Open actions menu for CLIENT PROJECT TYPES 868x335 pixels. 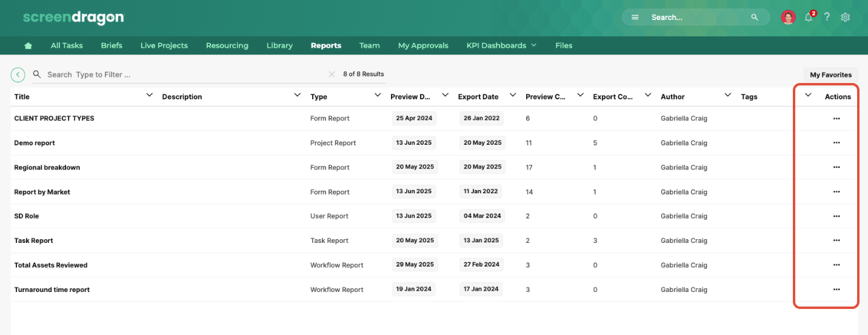coord(836,118)
